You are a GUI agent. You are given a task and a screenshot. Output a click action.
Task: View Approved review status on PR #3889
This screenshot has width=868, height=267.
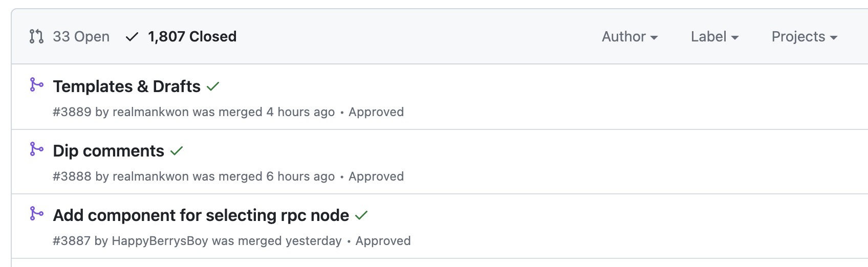[x=376, y=112]
